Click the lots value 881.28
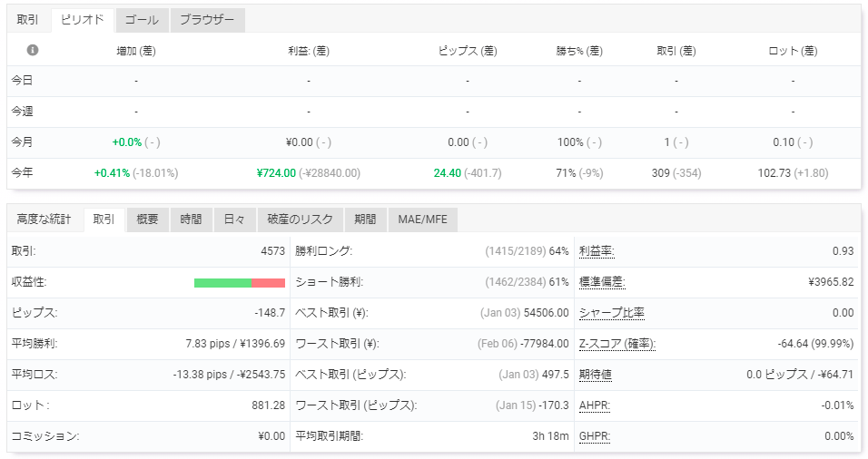Viewport: 868px width, 459px height. tap(269, 405)
